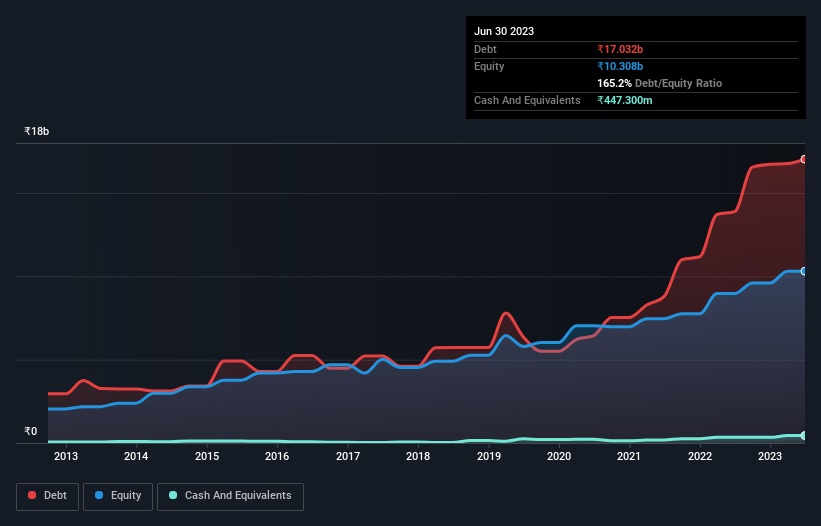
Task: Select the Debt endpoint marker on chart
Action: click(x=804, y=159)
